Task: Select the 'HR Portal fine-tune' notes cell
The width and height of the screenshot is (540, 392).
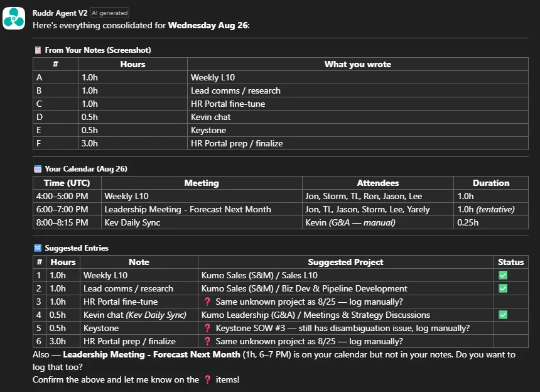Action: [x=357, y=104]
